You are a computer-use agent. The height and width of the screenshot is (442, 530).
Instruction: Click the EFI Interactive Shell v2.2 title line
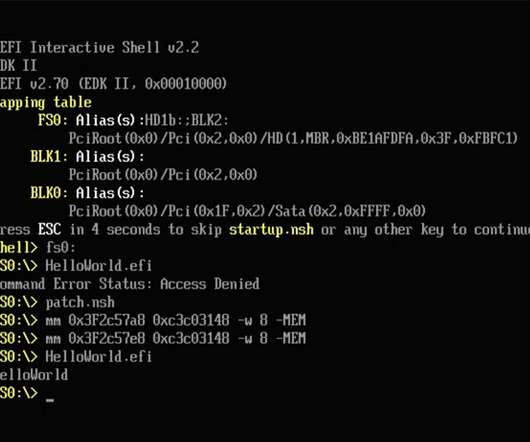point(99,47)
